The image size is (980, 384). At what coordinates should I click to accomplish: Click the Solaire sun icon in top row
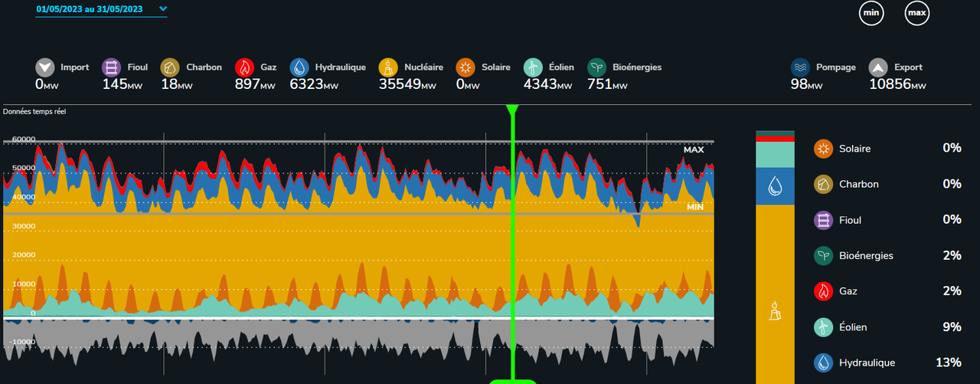(465, 67)
